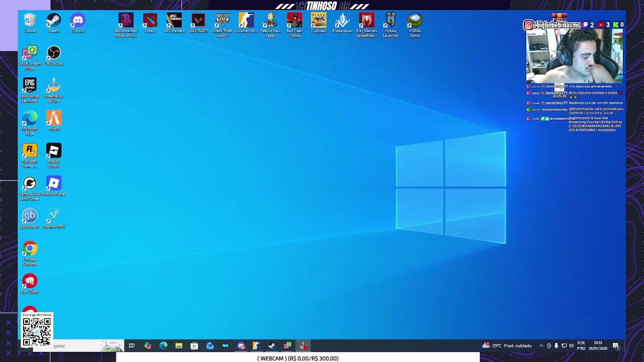Open Copilot from the taskbar
644x362 pixels.
[147, 345]
